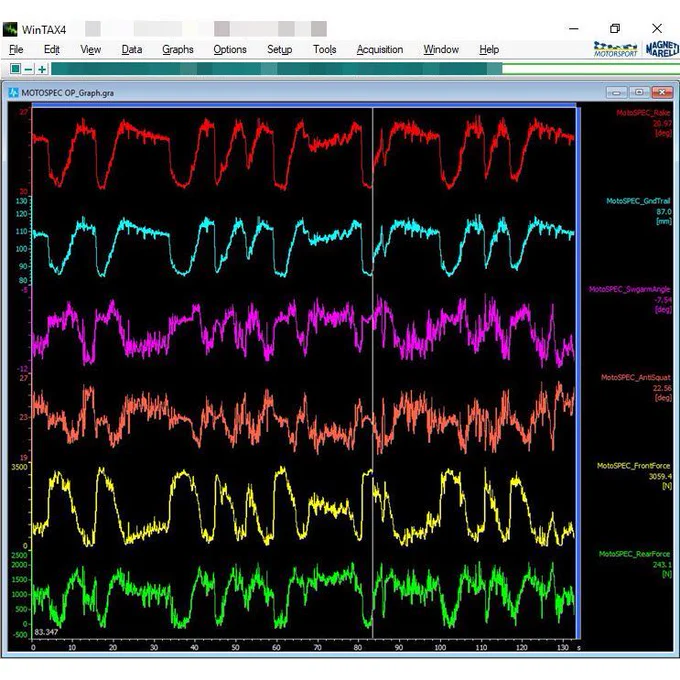Select the MotoSPEC_GndTrail channel label
Screen dimensions: 680x680
click(x=638, y=201)
